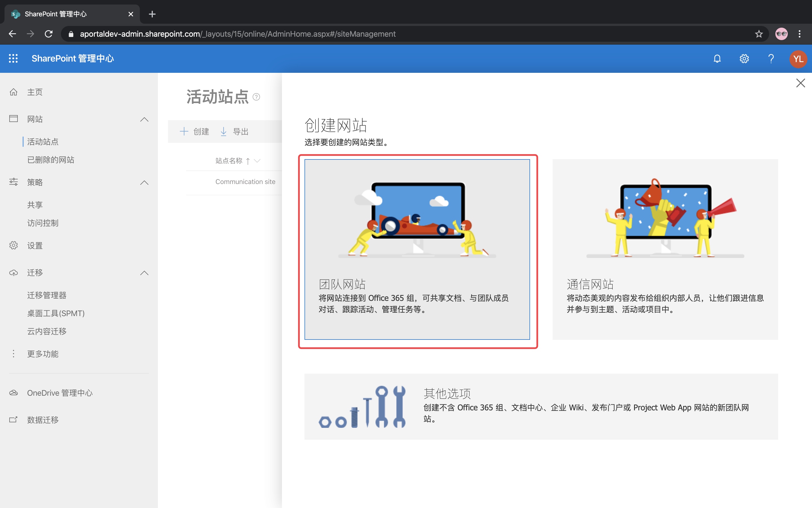Screen dimensions: 812x508
Task: Open the help question mark
Action: point(771,59)
